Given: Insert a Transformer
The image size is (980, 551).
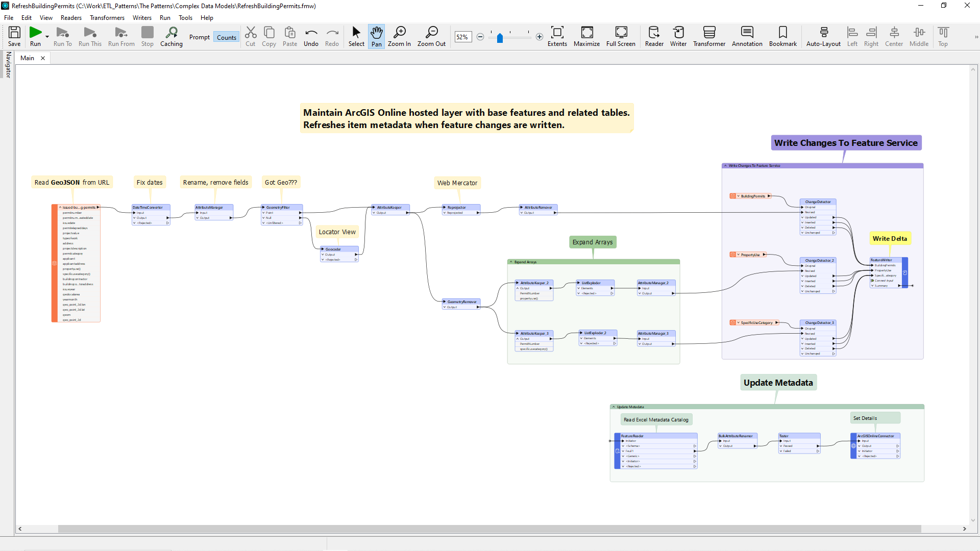Looking at the screenshot, I should [x=709, y=36].
